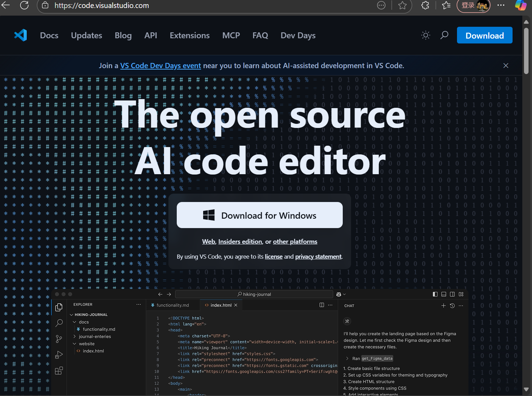This screenshot has height=396, width=532.
Task: Go to the Blog page
Action: click(123, 35)
